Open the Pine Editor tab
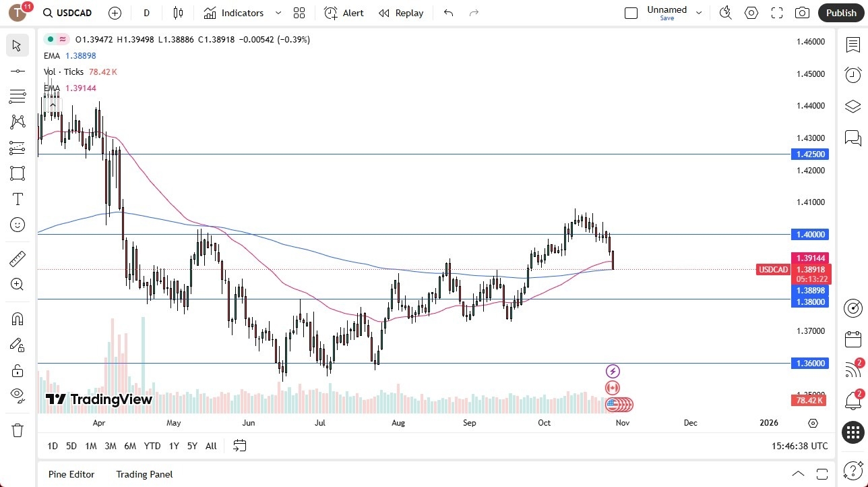Screen dimensions: 868x487 (x=71, y=474)
